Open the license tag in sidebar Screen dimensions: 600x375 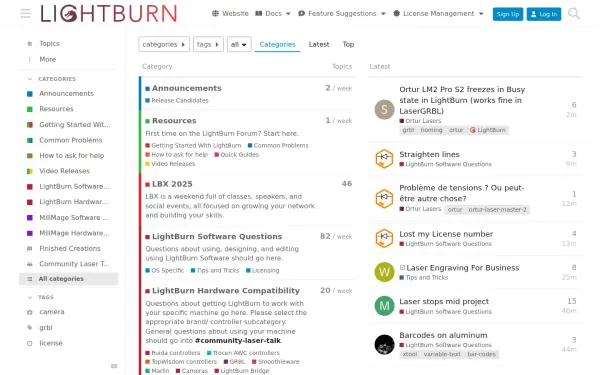51,343
